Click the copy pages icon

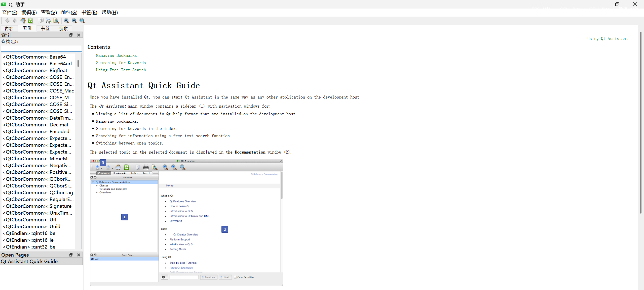click(41, 21)
